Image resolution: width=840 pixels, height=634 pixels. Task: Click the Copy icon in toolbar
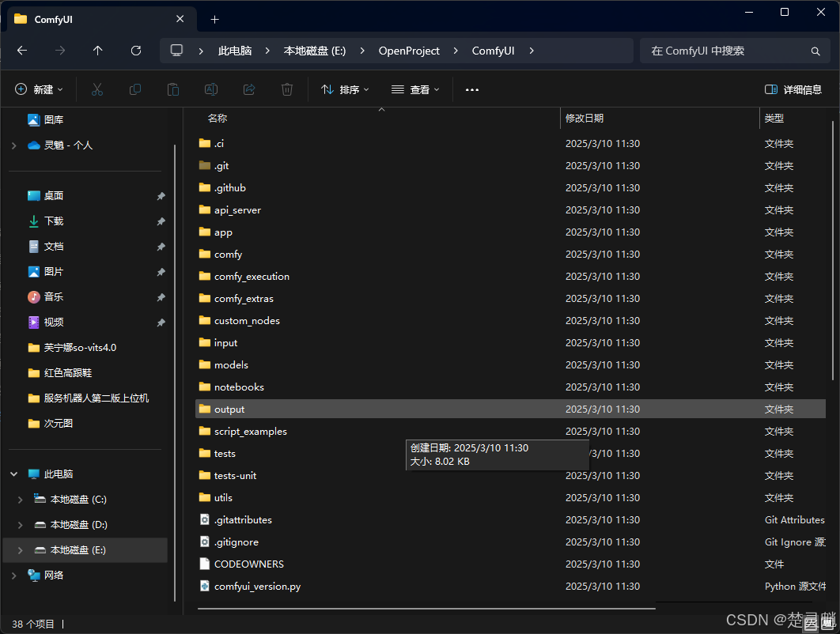click(135, 89)
